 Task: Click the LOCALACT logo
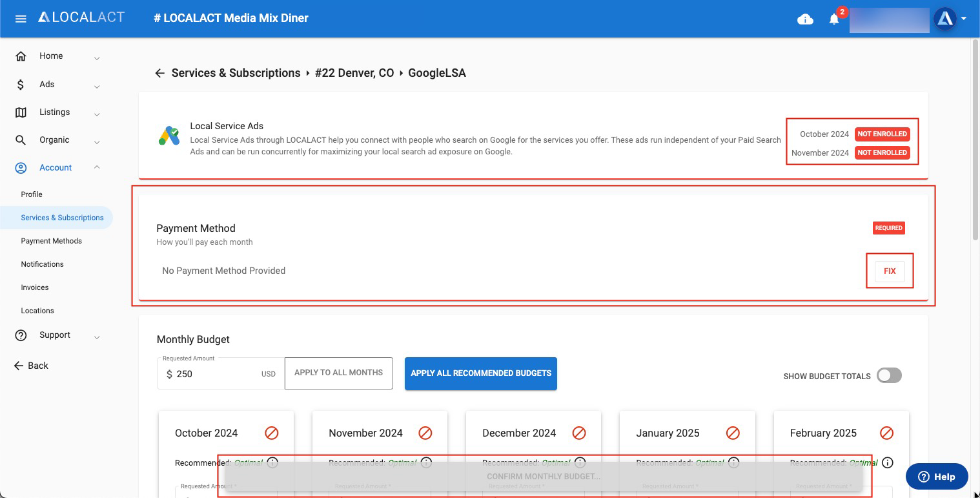[81, 17]
